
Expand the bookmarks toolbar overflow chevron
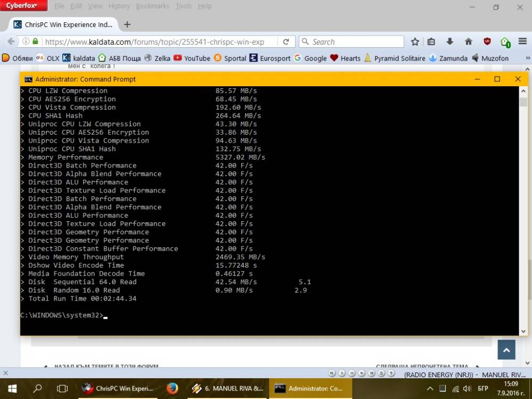click(x=528, y=58)
